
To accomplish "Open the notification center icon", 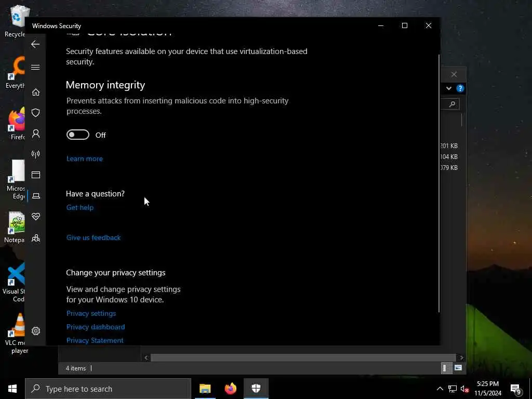I will [x=516, y=389].
